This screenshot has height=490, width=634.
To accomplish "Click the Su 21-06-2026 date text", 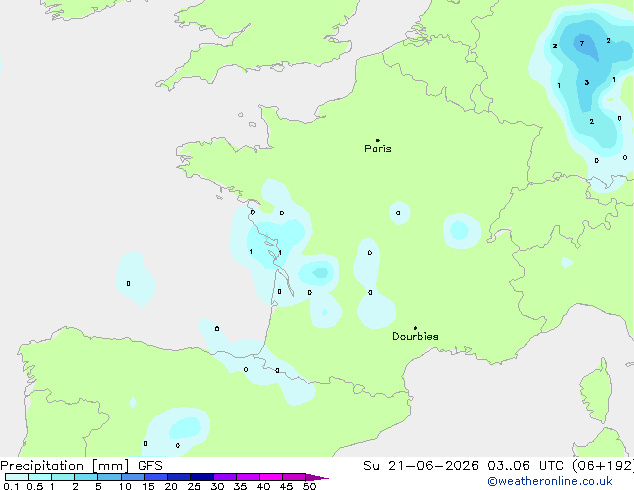I will point(421,466).
